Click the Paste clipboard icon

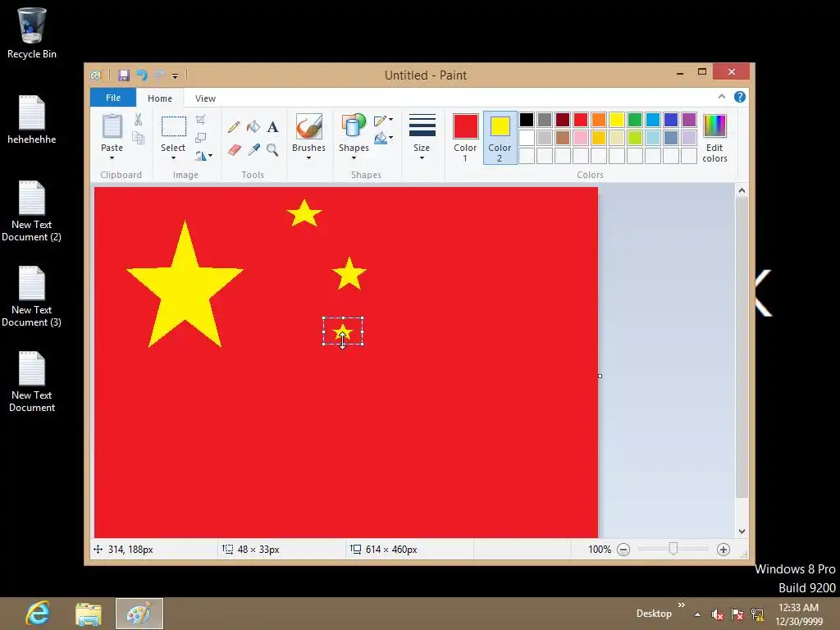pos(112,126)
